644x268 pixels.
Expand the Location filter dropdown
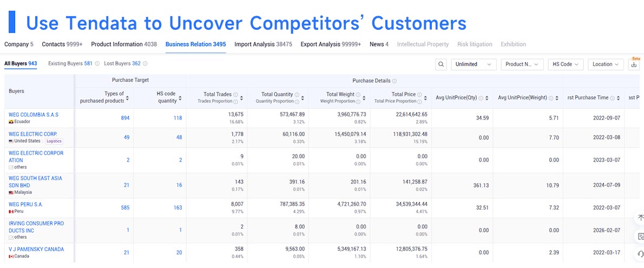pyautogui.click(x=606, y=64)
